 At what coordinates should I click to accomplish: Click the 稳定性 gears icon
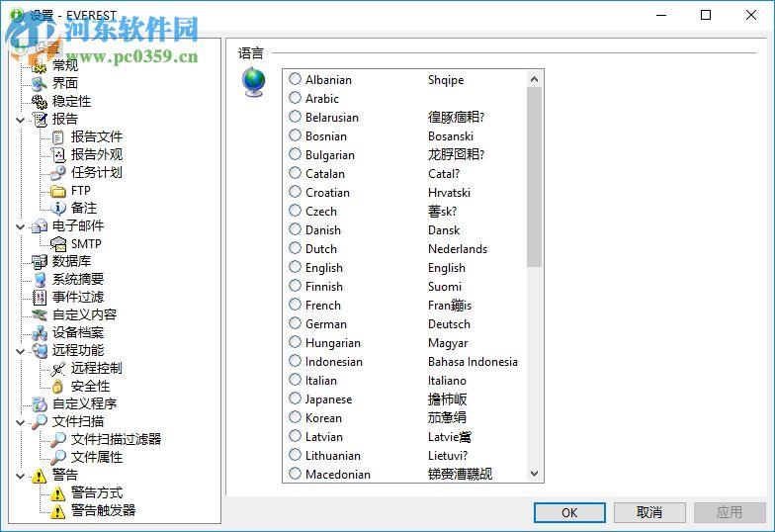pos(40,101)
